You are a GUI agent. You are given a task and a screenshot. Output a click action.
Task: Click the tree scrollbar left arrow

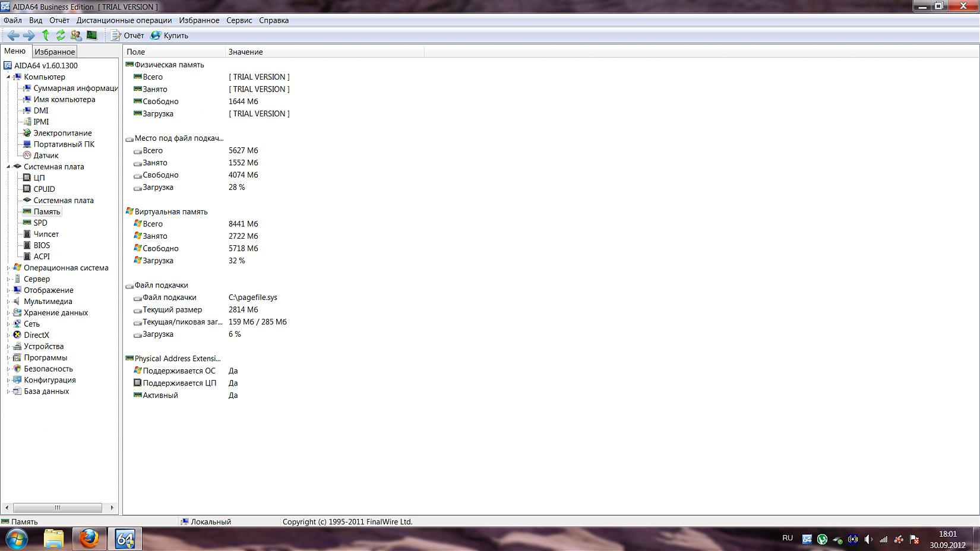click(x=7, y=508)
